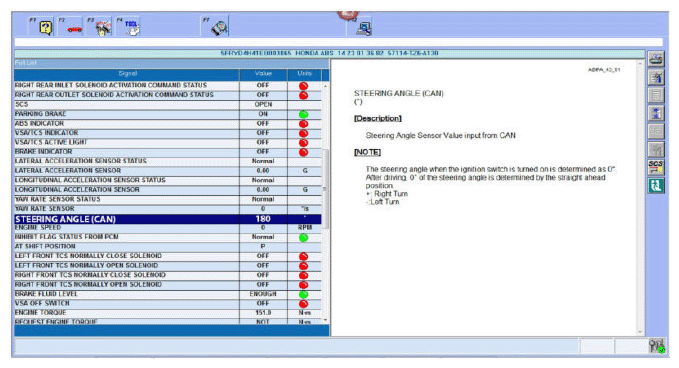The height and width of the screenshot is (368, 679).
Task: Click the grayed list icon in right sidebar
Action: point(656,95)
